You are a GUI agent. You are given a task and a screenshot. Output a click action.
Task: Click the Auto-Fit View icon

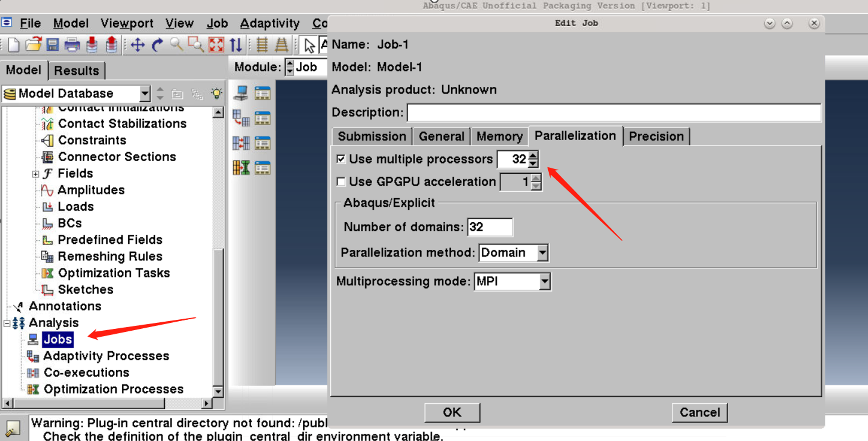[216, 45]
